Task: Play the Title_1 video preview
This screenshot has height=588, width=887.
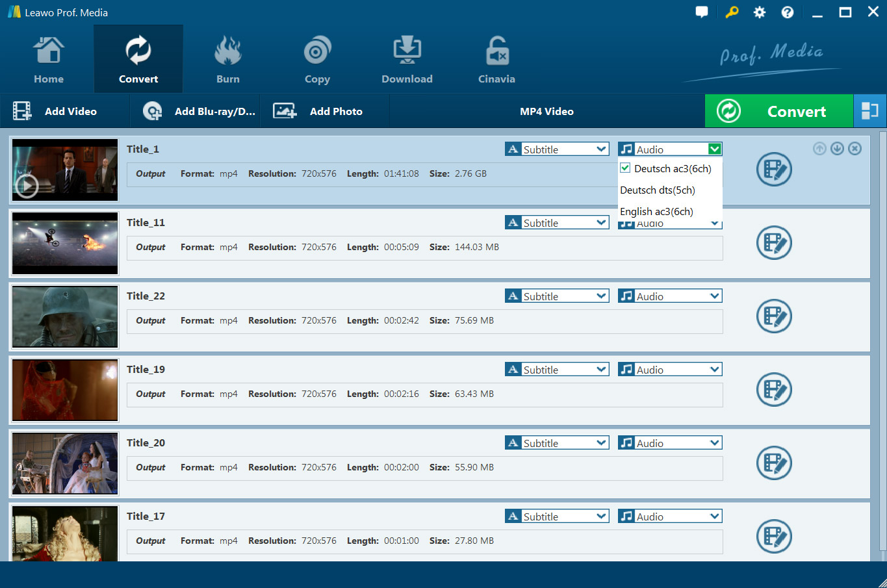Action: pyautogui.click(x=27, y=186)
